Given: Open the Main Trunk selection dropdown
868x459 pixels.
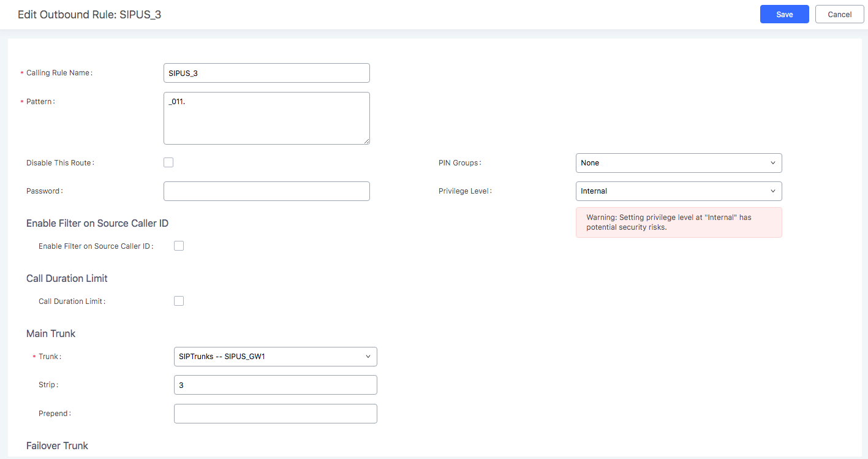Looking at the screenshot, I should [276, 357].
